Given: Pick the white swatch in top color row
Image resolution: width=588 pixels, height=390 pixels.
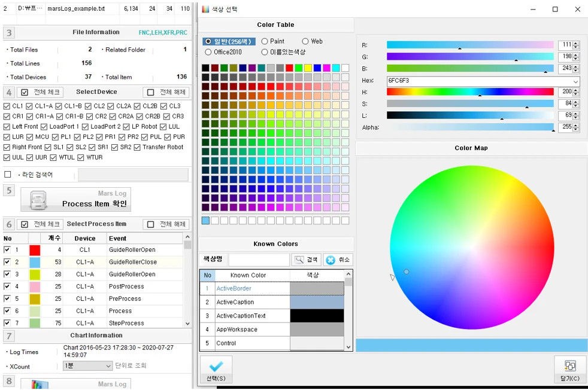Looking at the screenshot, I should click(x=345, y=68).
